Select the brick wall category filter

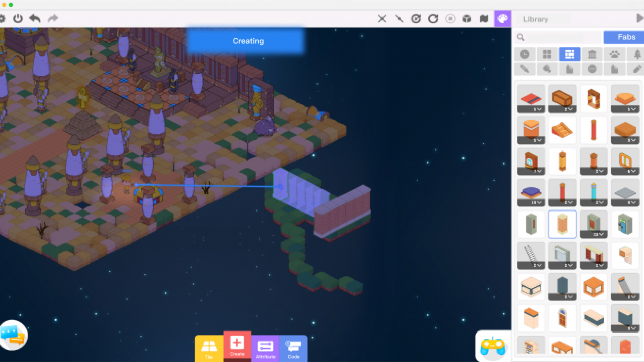click(x=569, y=54)
